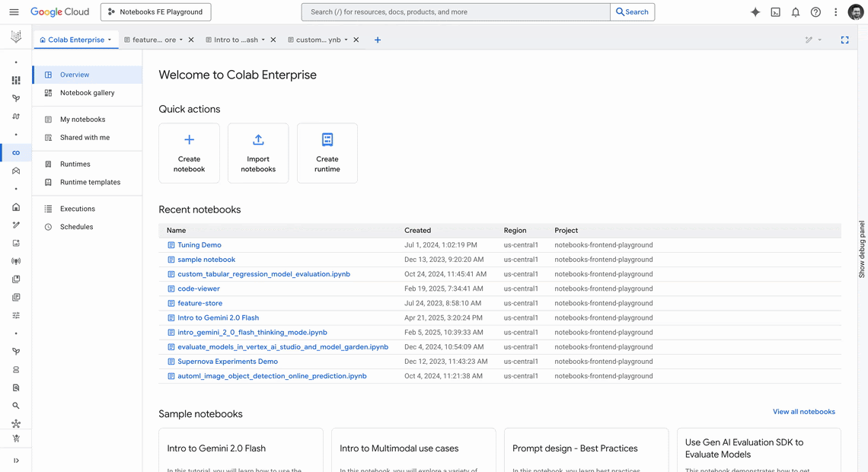This screenshot has width=868, height=472.
Task: Click the broadcast signal icon in left rail
Action: (16, 261)
